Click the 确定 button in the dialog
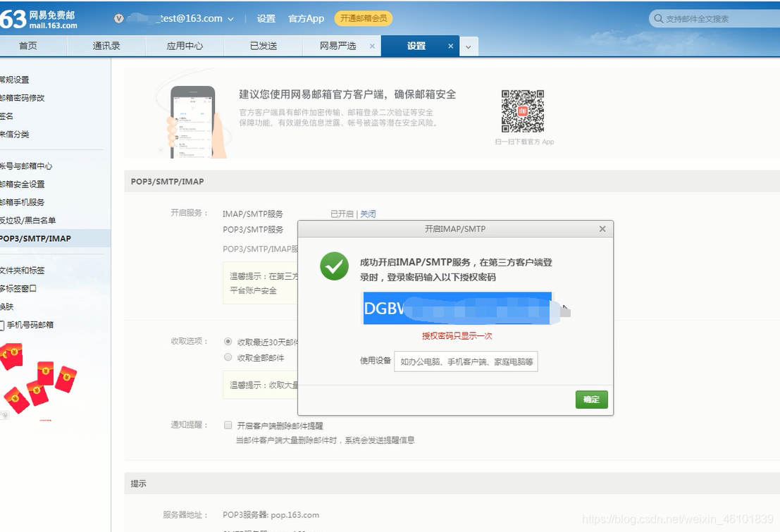The height and width of the screenshot is (532, 780). [591, 399]
